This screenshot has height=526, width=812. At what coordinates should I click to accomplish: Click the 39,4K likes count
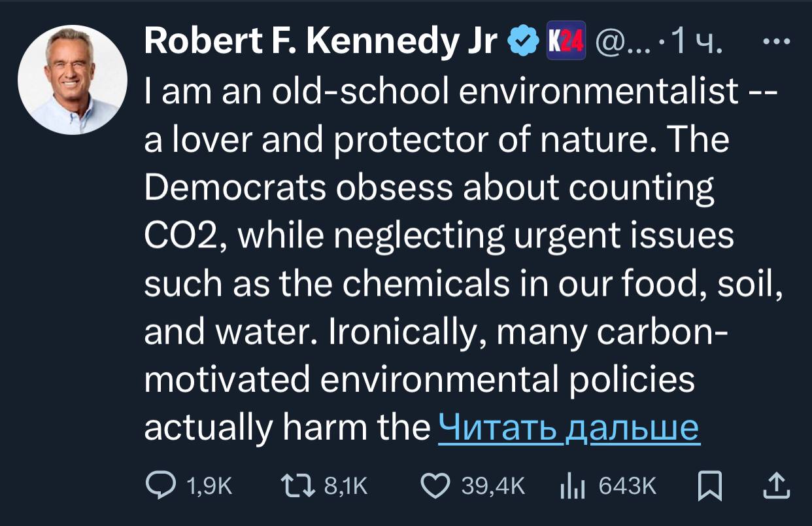point(493,486)
